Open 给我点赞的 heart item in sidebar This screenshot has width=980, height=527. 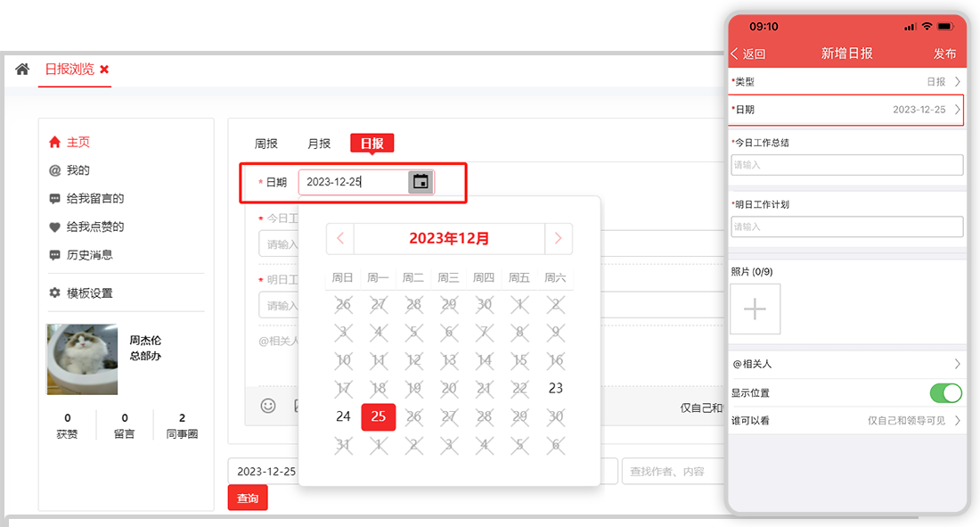[x=55, y=226]
